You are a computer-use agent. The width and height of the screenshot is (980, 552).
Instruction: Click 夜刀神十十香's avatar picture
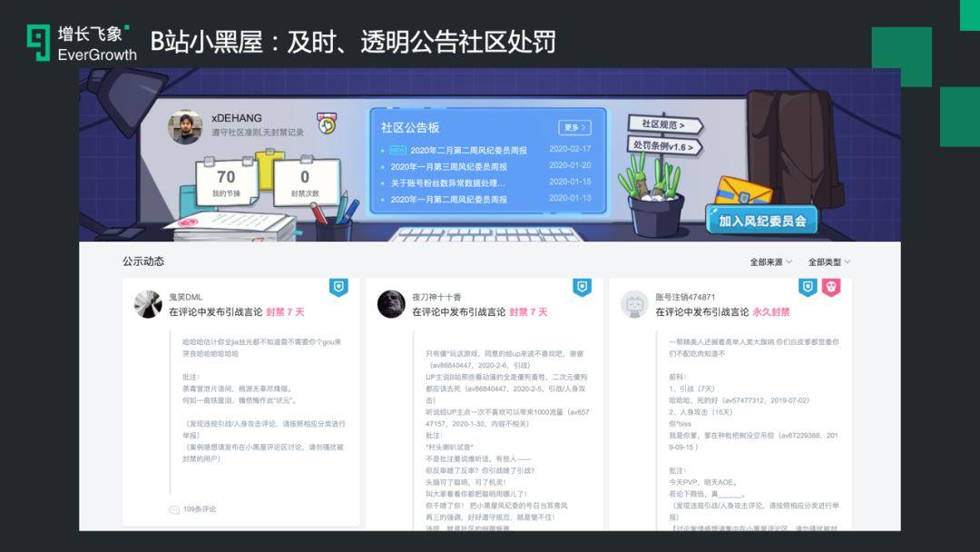click(x=391, y=304)
